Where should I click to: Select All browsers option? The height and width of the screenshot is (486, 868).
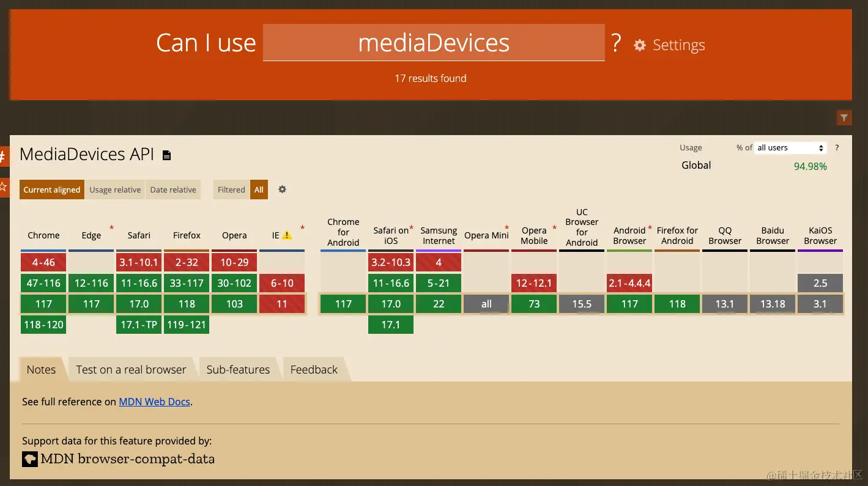(x=259, y=190)
